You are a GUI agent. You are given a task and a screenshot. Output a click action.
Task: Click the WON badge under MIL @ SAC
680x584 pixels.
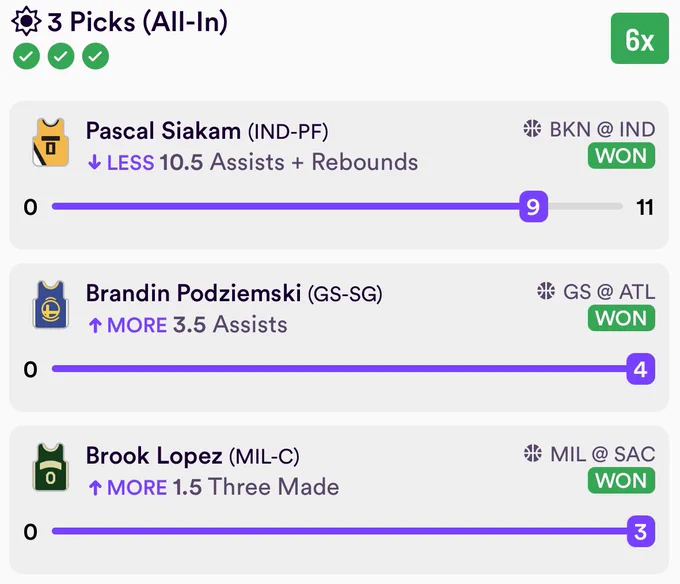[x=621, y=480]
